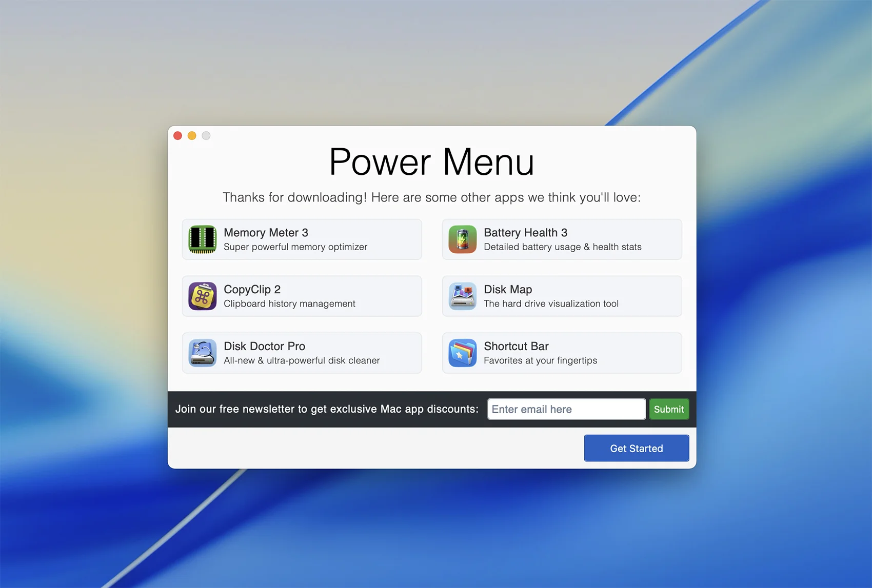Click the Memory Meter 3 app icon
Viewport: 872px width, 588px height.
[x=202, y=239]
